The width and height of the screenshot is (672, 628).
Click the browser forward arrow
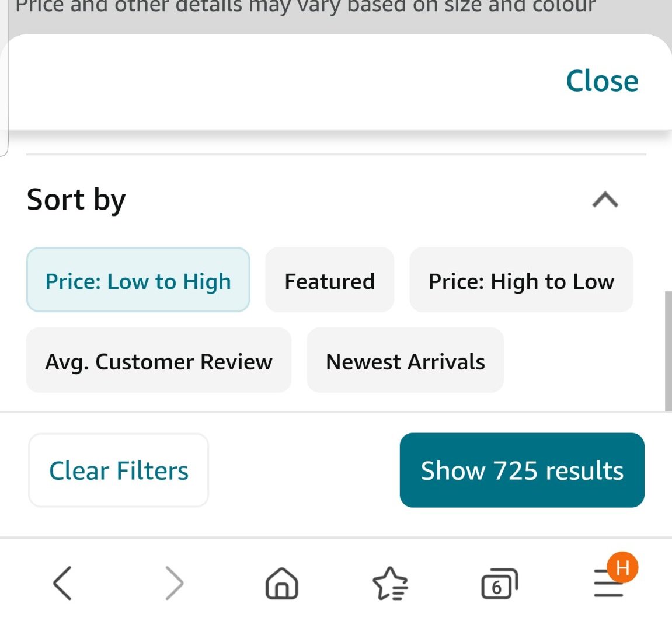point(174,582)
